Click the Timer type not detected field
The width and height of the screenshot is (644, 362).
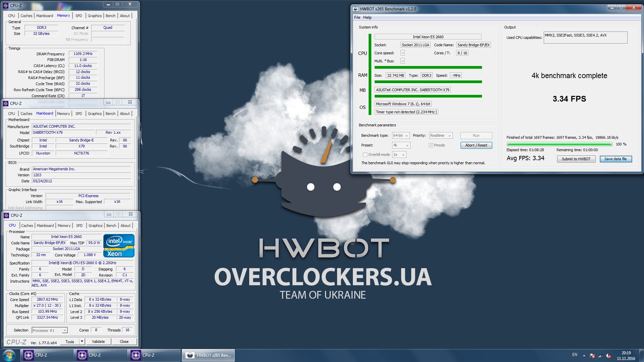tap(406, 112)
